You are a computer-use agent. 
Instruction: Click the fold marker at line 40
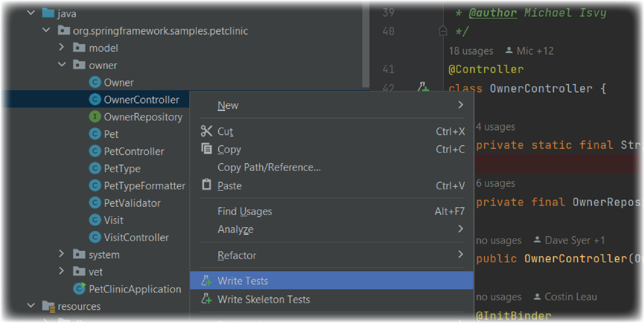coord(443,31)
